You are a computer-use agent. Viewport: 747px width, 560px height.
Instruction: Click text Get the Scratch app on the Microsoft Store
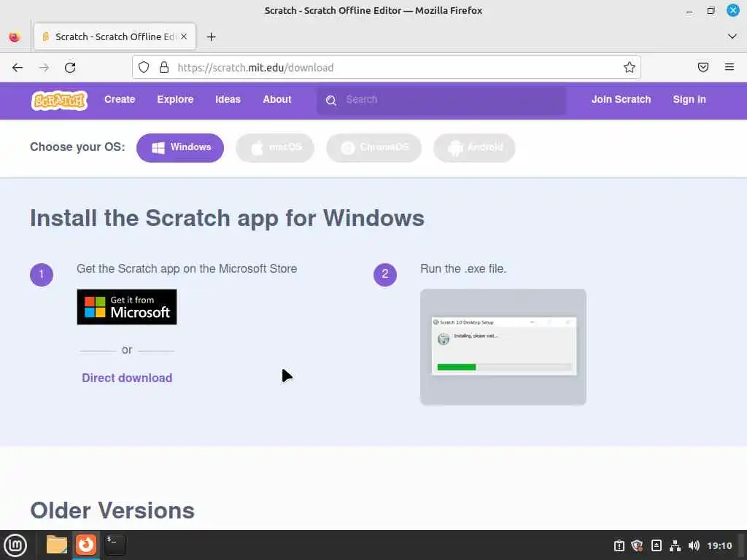tap(187, 268)
